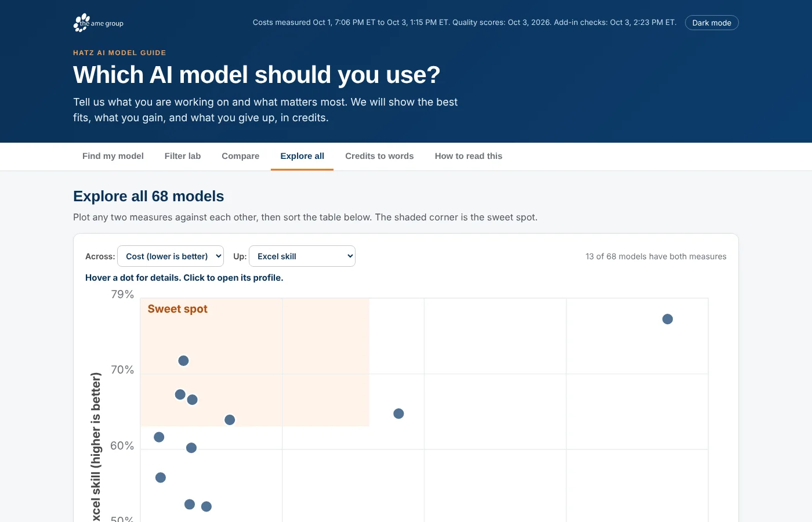Go to the Filter lab tab

(x=183, y=156)
